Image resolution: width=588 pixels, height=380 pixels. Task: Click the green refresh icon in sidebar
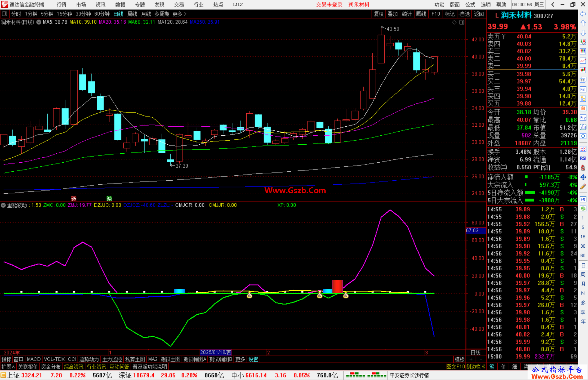[583, 209]
